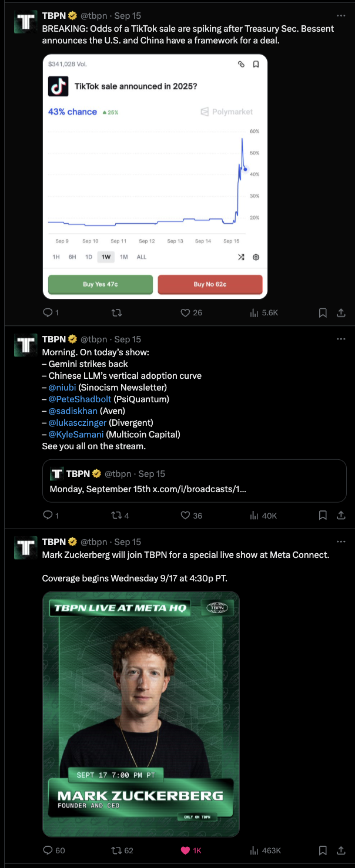Open more options for the Zuckerberg tweet
The height and width of the screenshot is (868, 355).
point(340,541)
